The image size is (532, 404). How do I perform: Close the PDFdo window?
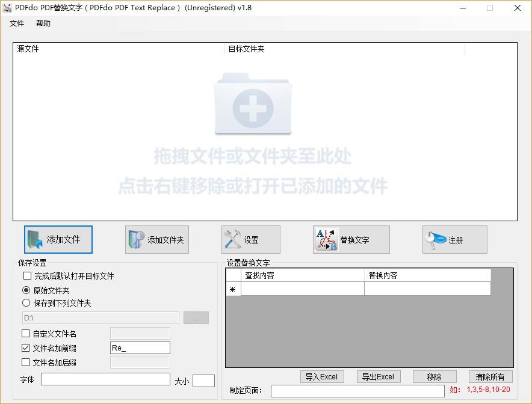(518, 8)
